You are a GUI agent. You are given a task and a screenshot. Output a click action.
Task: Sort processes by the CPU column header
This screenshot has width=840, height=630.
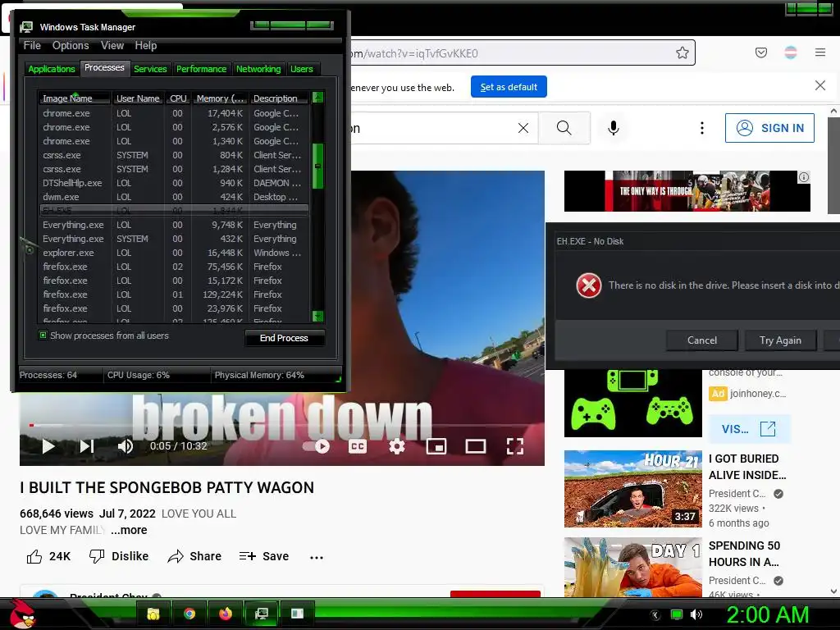pyautogui.click(x=178, y=98)
